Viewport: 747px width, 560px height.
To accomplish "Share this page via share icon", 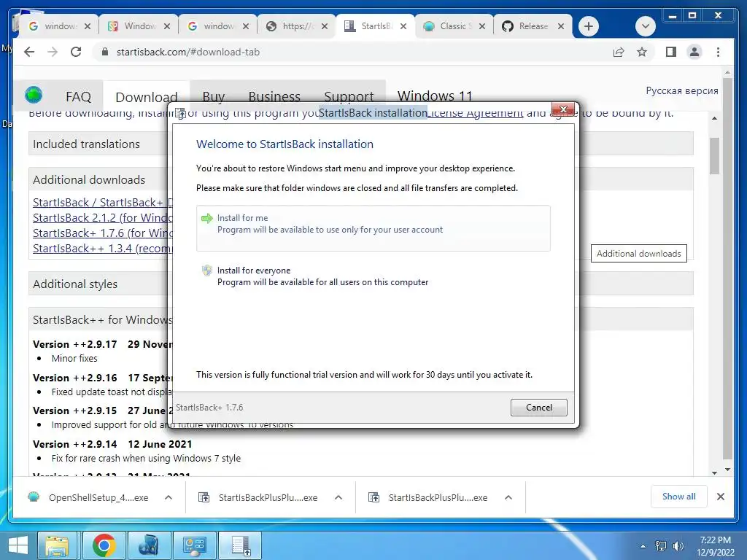I will coord(619,52).
